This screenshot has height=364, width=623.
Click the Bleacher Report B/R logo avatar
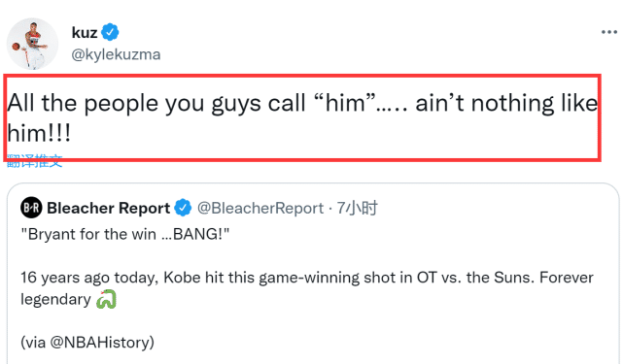[x=31, y=208]
